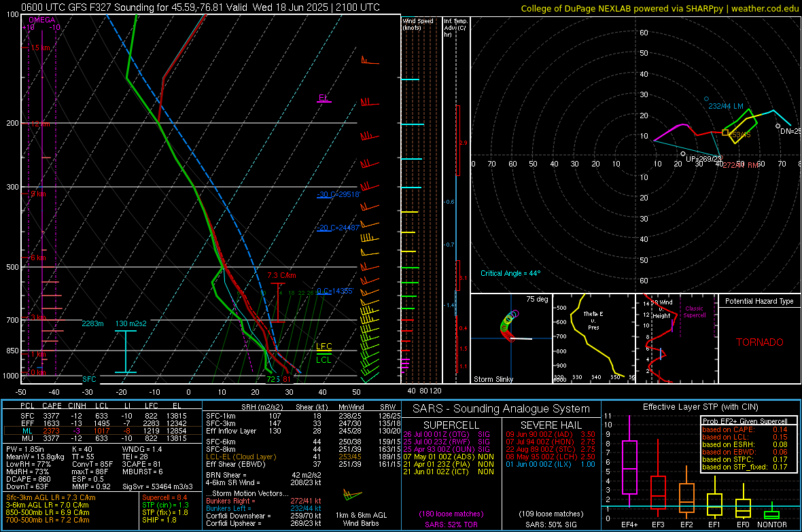Click the Supercell = 8.4 parameter
802x532 pixels.
pyautogui.click(x=164, y=497)
